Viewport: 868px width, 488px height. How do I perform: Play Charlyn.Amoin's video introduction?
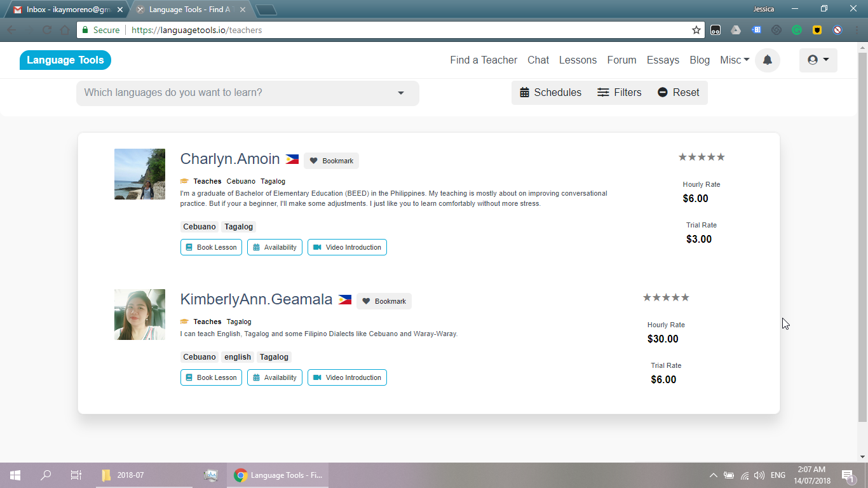point(347,247)
